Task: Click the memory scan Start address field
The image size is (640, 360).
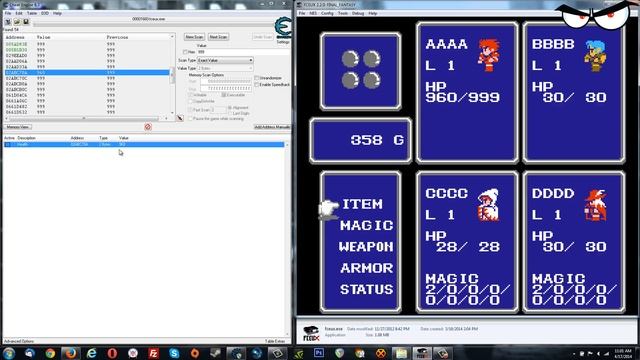Action: click(x=226, y=81)
